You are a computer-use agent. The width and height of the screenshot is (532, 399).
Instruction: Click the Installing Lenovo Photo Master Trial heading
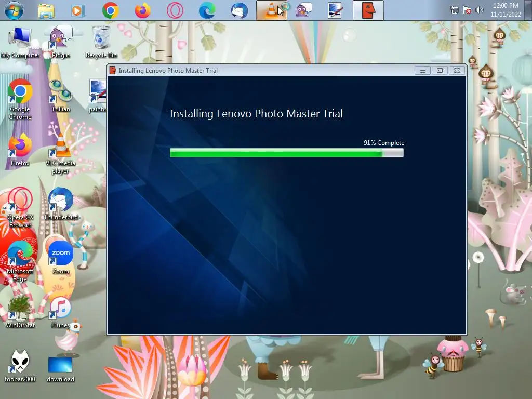point(256,113)
